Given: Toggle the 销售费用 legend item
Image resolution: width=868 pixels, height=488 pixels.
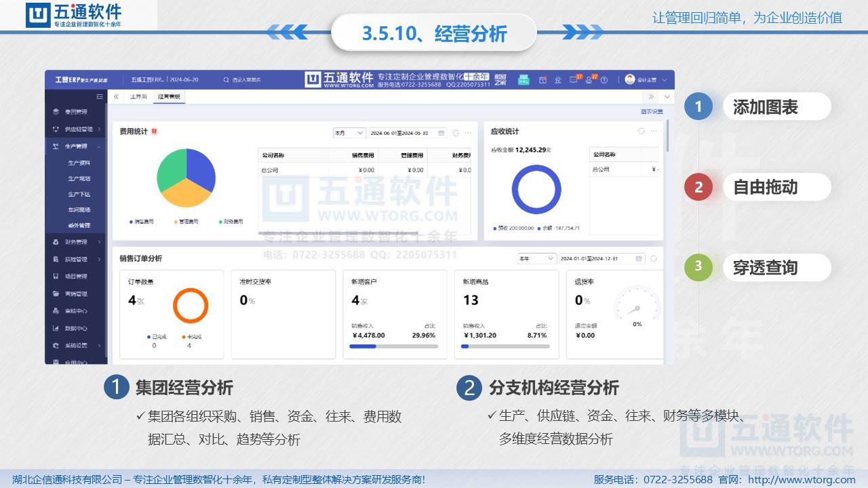Looking at the screenshot, I should click(x=142, y=222).
